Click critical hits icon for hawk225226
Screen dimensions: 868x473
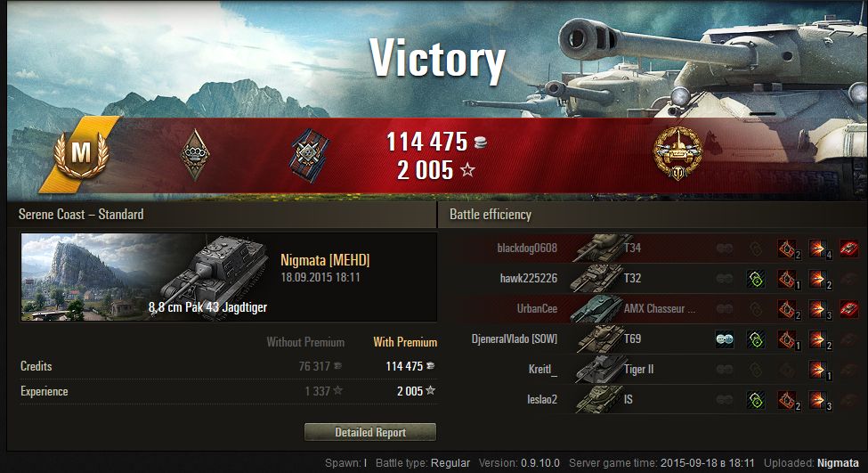(787, 279)
